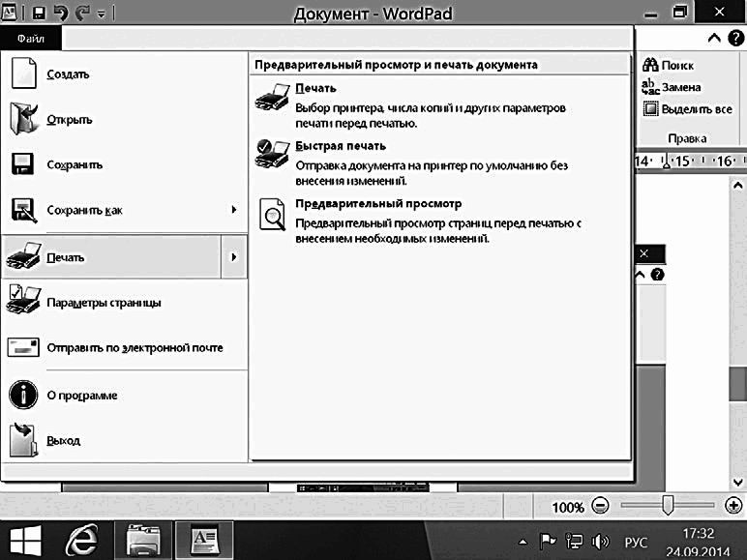
Task: Click the network tray icon
Action: (574, 542)
